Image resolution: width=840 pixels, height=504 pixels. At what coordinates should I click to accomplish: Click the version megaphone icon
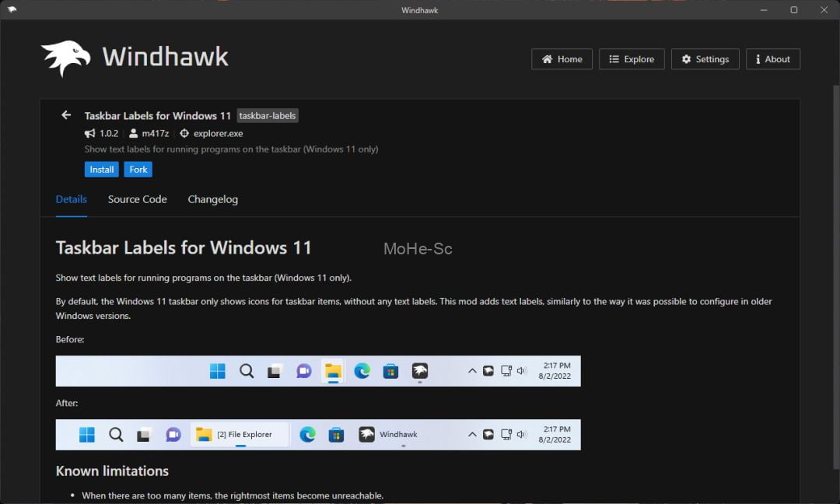pos(90,134)
